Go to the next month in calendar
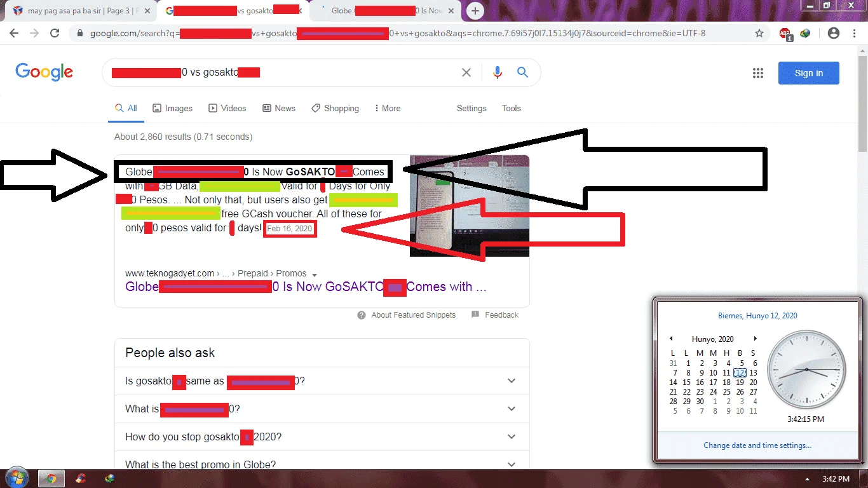The height and width of the screenshot is (488, 868). point(755,339)
